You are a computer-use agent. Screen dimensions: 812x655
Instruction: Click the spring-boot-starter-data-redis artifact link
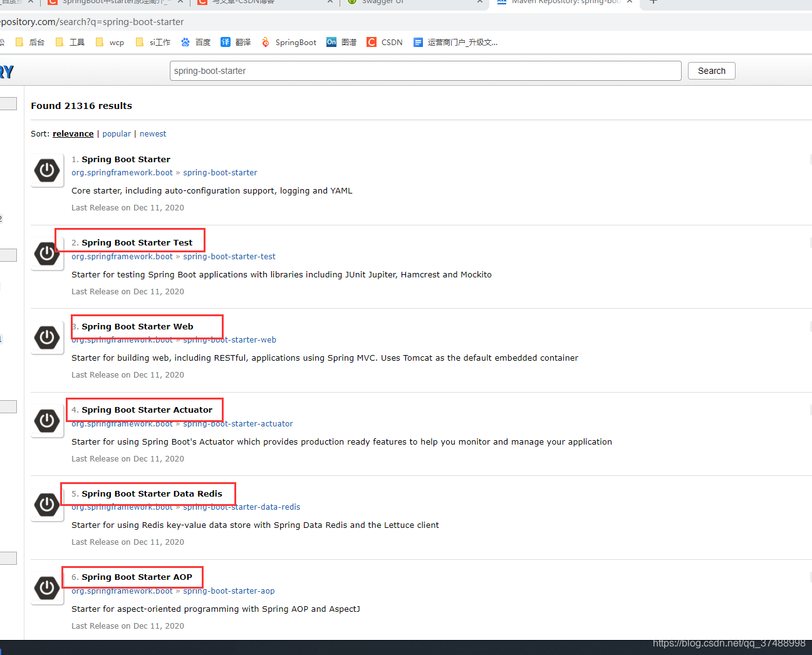tap(242, 507)
